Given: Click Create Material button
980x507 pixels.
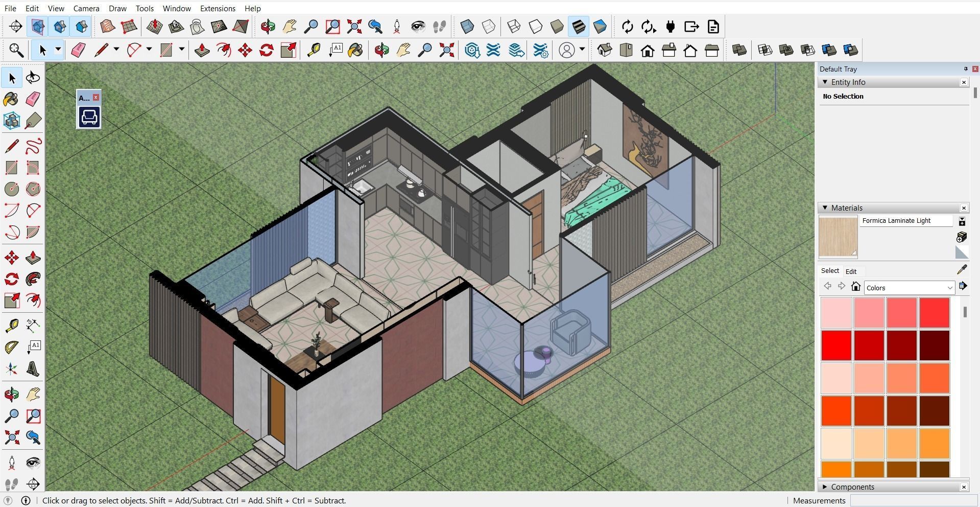Looking at the screenshot, I should tap(961, 237).
